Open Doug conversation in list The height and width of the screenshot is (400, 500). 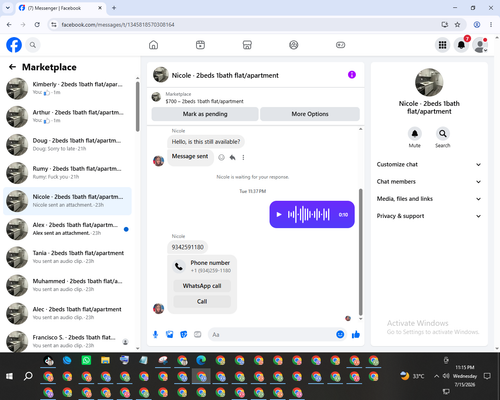[67, 145]
